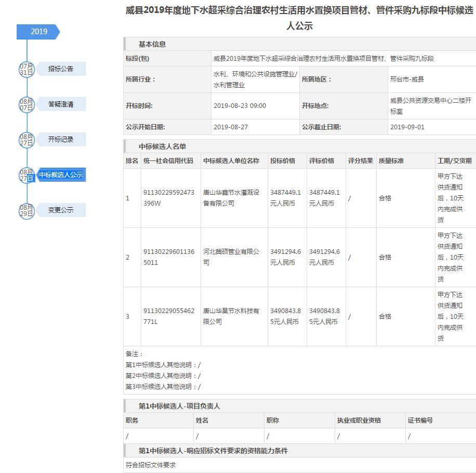Click date circle beside 开标记录
The image size is (476, 473).
tap(27, 140)
